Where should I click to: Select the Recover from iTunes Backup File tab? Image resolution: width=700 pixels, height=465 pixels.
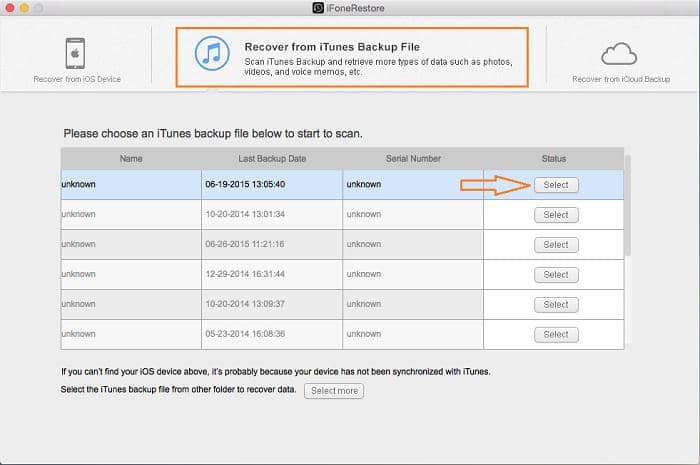[x=352, y=58]
